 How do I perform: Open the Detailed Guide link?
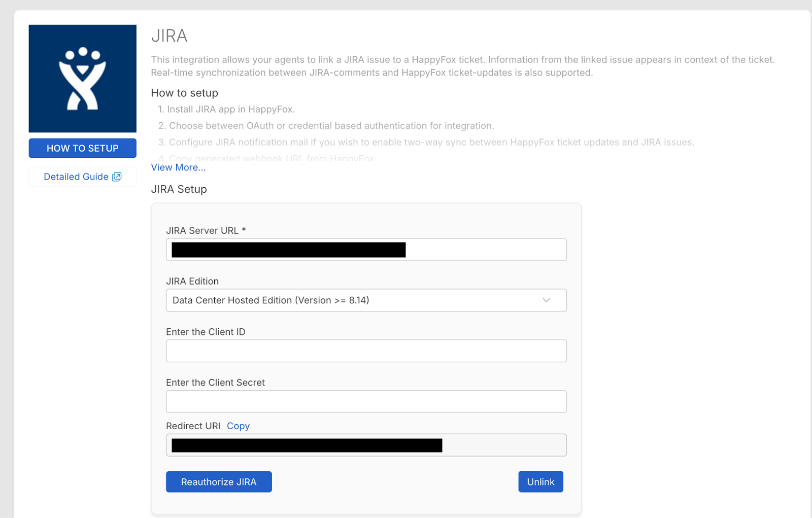click(76, 177)
